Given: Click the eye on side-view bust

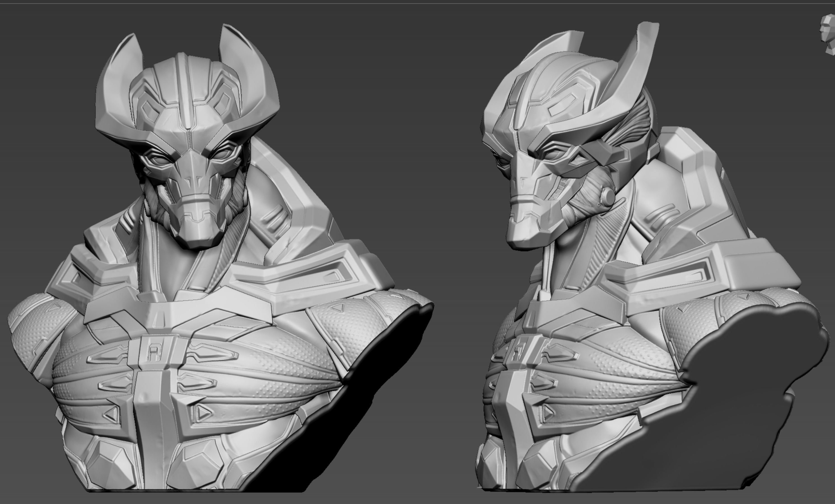Looking at the screenshot, I should click(554, 155).
